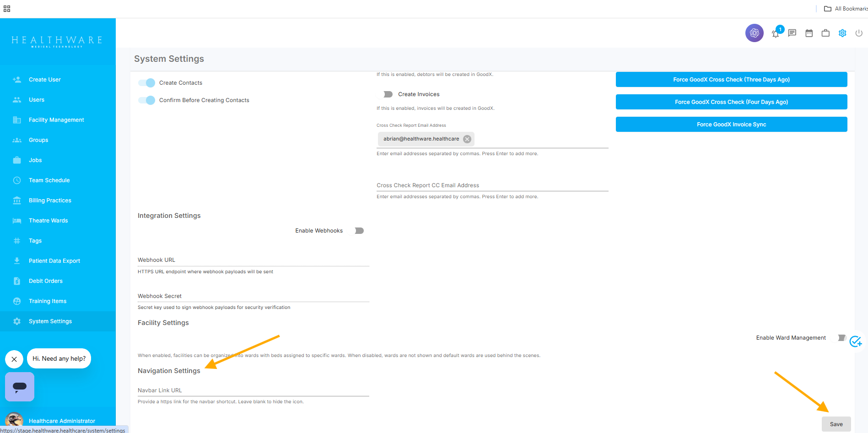This screenshot has height=433, width=868.
Task: Enable the Create Invoices switch
Action: point(386,94)
